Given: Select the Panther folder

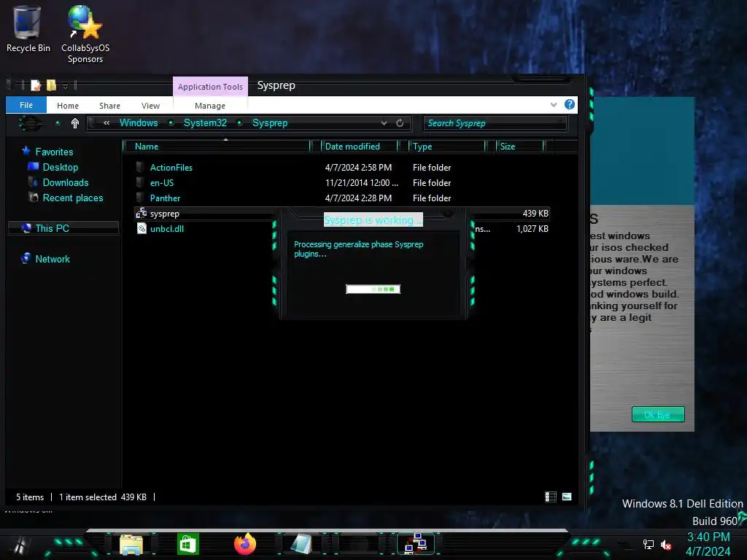Looking at the screenshot, I should [x=165, y=198].
